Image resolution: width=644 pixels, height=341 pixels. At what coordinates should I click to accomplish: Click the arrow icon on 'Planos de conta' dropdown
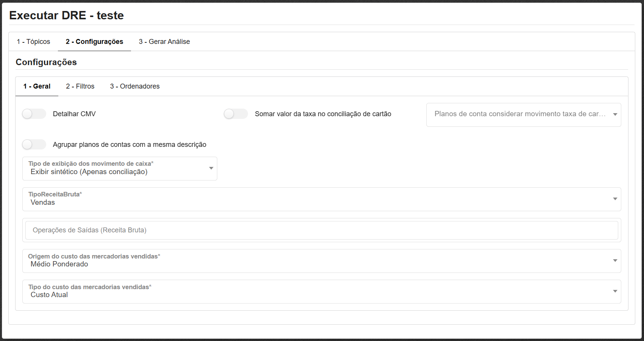coord(615,114)
